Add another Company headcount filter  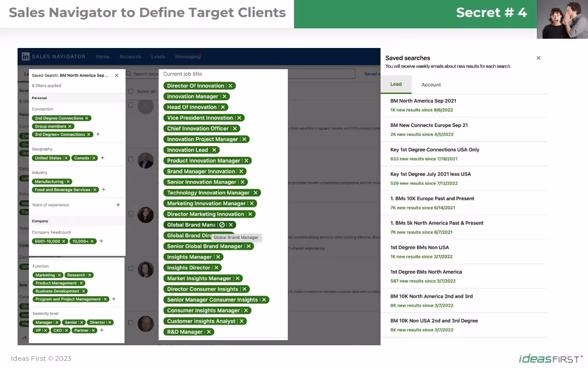tap(101, 241)
